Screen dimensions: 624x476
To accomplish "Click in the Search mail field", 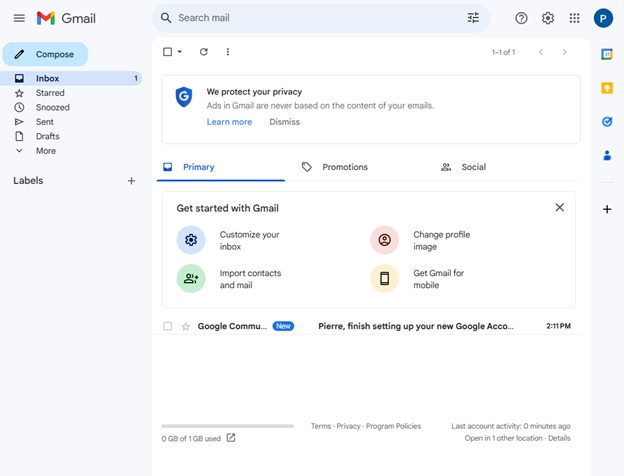I will pyautogui.click(x=321, y=18).
